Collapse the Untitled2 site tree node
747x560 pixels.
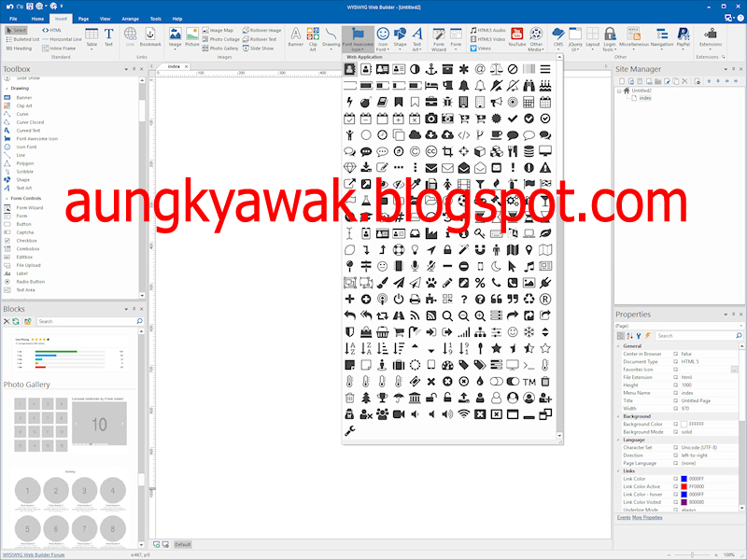619,91
